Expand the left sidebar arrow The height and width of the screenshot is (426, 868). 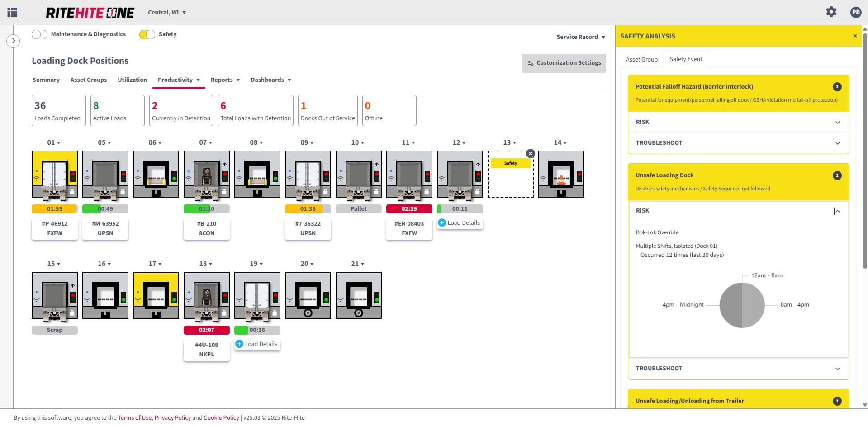tap(13, 41)
